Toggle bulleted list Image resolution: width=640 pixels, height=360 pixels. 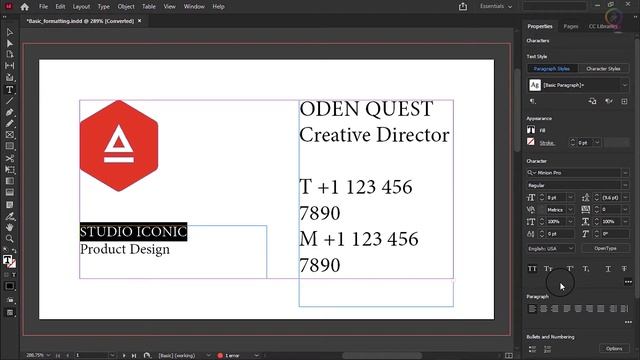[x=532, y=349]
